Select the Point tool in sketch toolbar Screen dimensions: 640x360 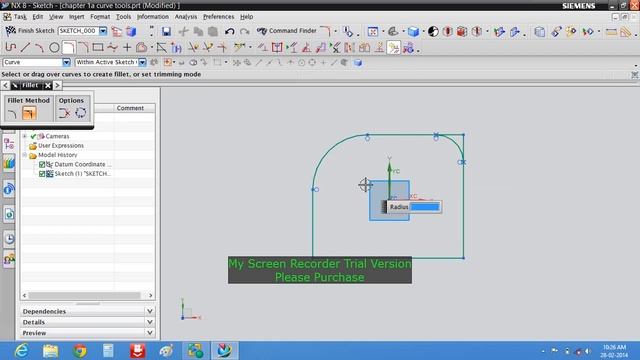point(127,48)
